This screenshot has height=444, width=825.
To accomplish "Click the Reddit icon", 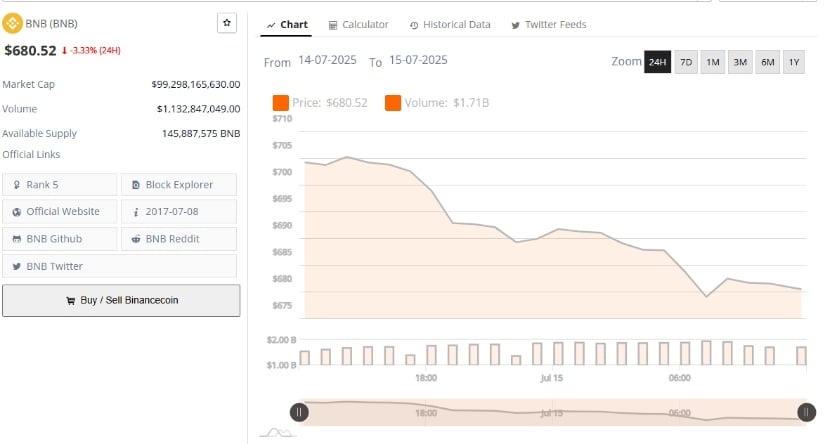I will pos(136,239).
